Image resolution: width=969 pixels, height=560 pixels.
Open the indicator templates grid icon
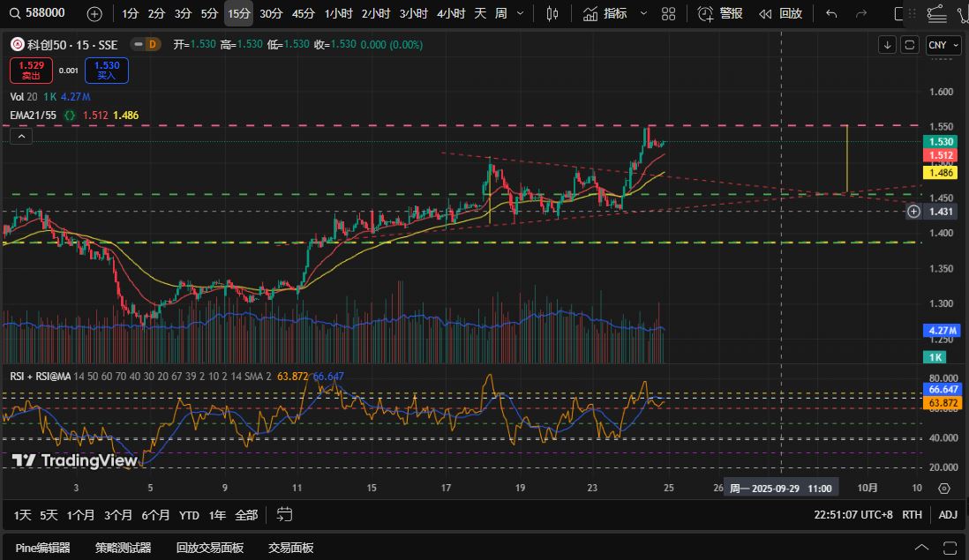tap(670, 14)
